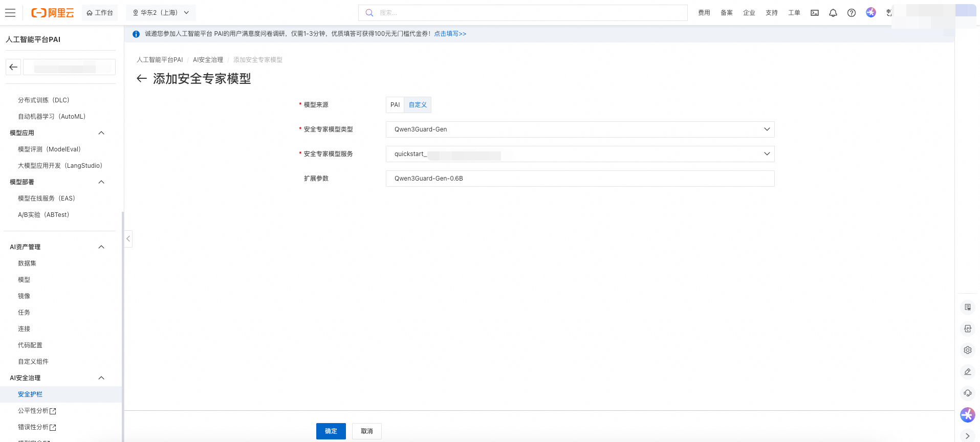Click the scan-style icon in right toolbar
The width and height of the screenshot is (980, 442).
click(968, 329)
